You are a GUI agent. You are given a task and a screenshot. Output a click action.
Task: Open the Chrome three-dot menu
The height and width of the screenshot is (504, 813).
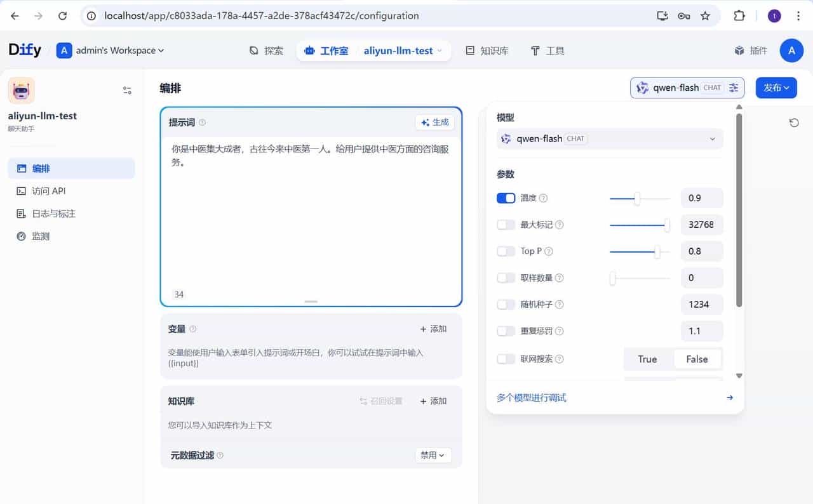pyautogui.click(x=798, y=16)
